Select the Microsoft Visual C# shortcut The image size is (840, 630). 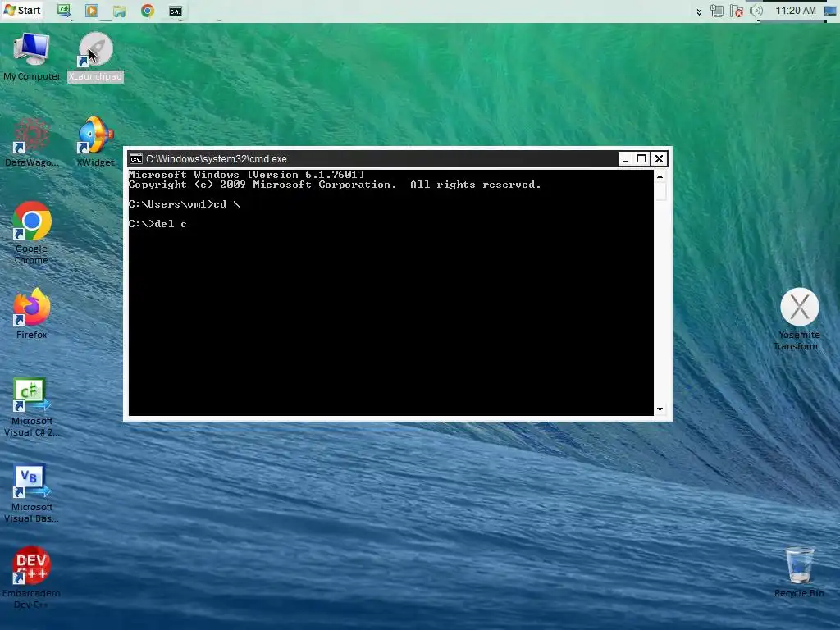click(32, 407)
